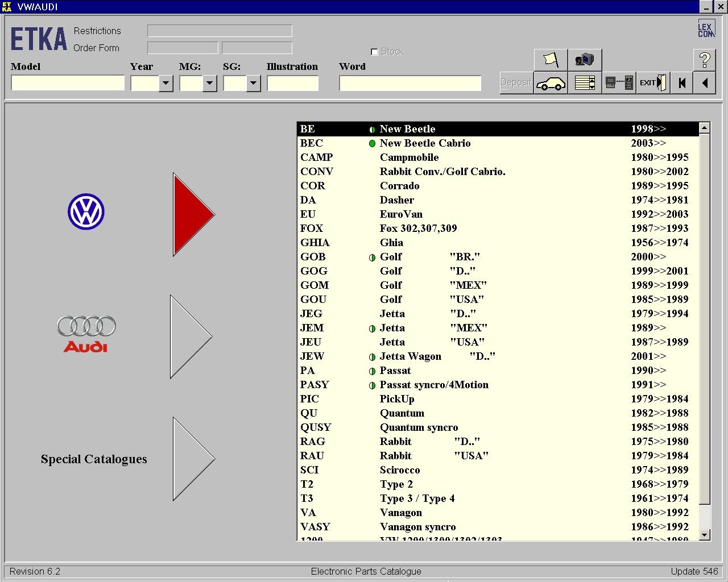This screenshot has width=728, height=582.
Task: Select the GOG Golf "D.." row
Action: pyautogui.click(x=498, y=271)
